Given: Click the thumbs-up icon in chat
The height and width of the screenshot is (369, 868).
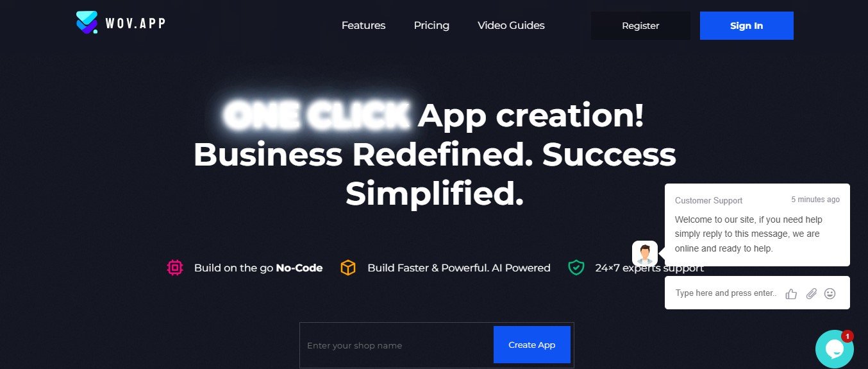Looking at the screenshot, I should tap(791, 294).
